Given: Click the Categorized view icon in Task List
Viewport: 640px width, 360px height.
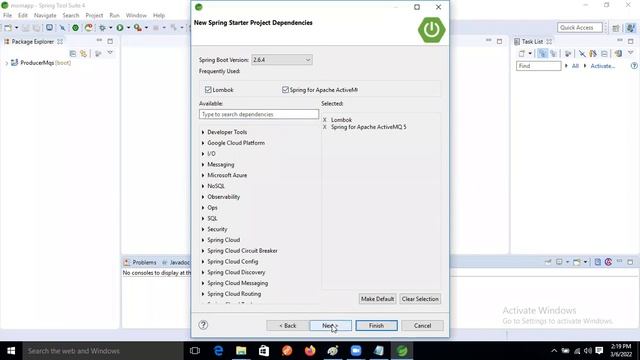Looking at the screenshot, I should tap(542, 53).
